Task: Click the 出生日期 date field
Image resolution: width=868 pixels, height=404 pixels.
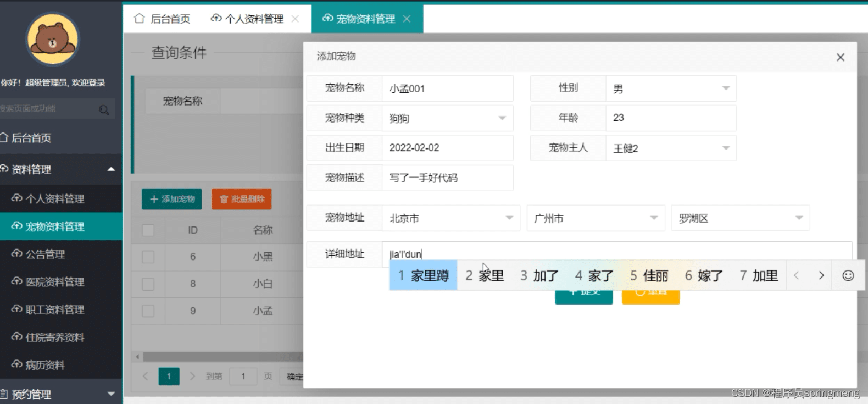Action: [447, 148]
